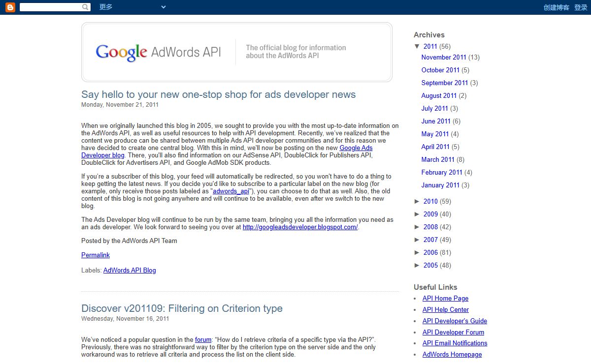Click the Permalink link

96,255
